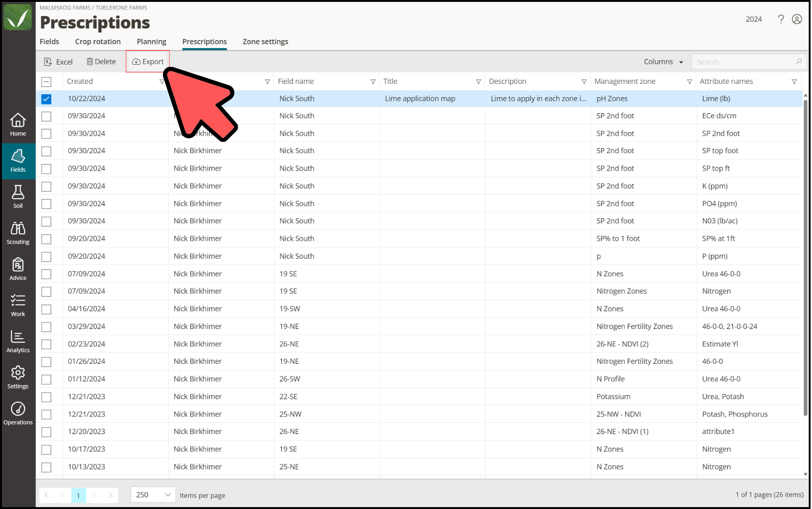
Task: Click the 'pH Zones' management zone cell
Action: point(612,99)
